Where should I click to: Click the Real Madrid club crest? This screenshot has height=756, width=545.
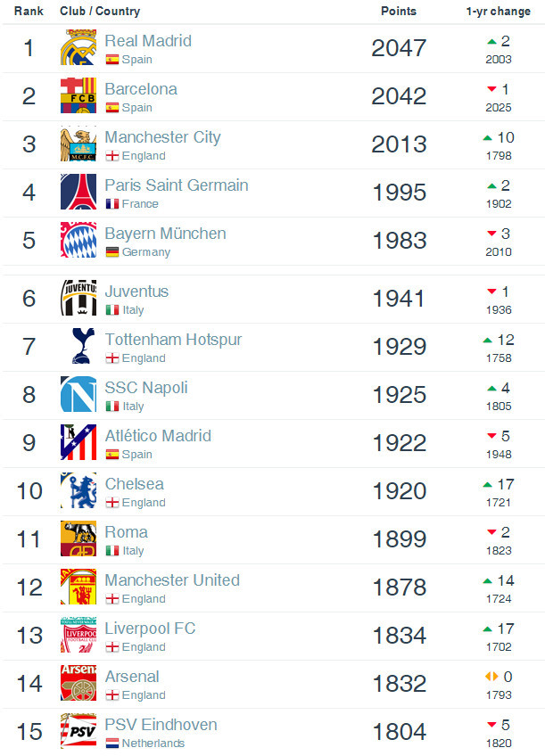click(78, 47)
